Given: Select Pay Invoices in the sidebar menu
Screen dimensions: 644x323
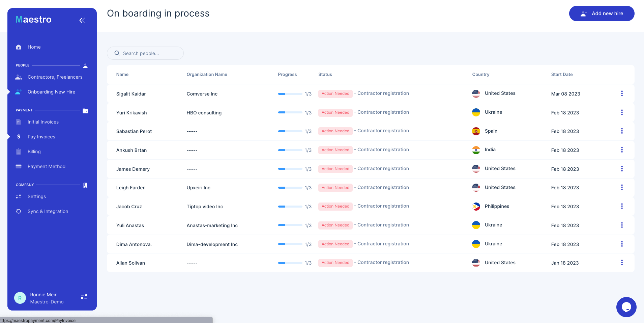Looking at the screenshot, I should pos(41,137).
